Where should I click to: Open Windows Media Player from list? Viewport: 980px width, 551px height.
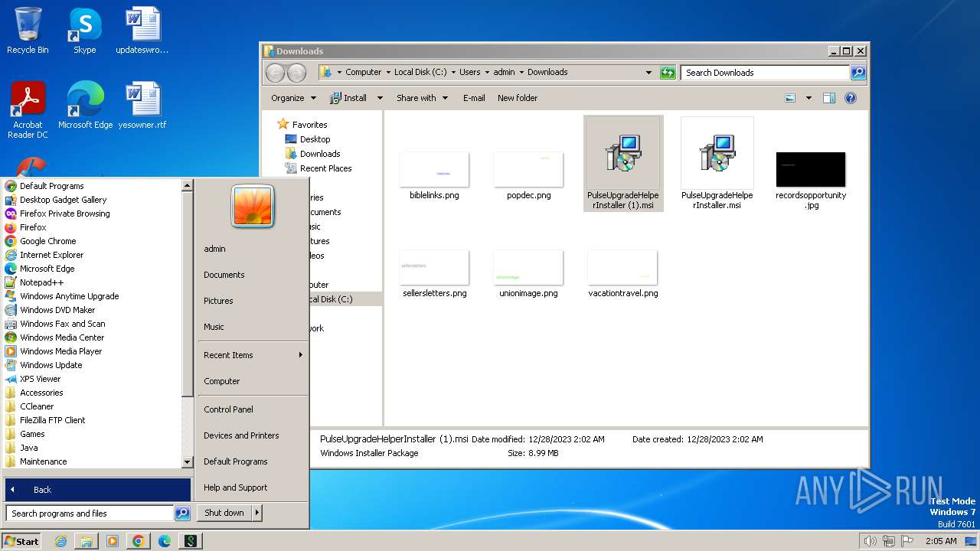[60, 351]
